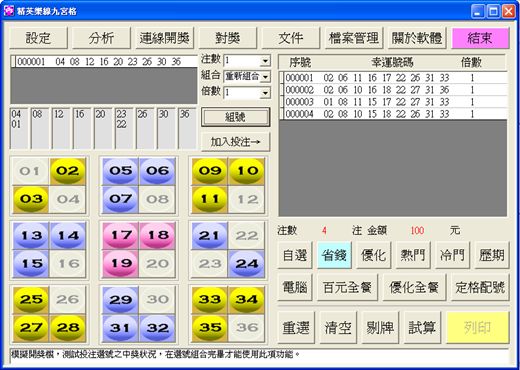The image size is (520, 370).
Task: Click the 冷門 button
Action: tap(452, 255)
